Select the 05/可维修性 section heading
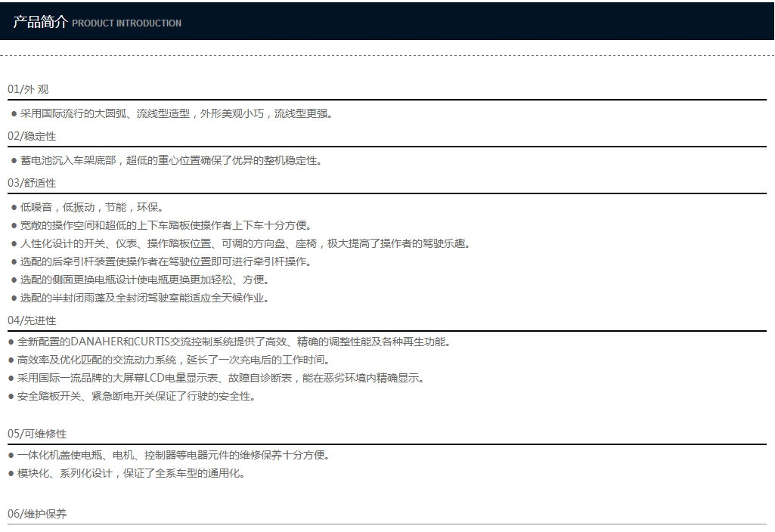The image size is (775, 532). (x=37, y=435)
